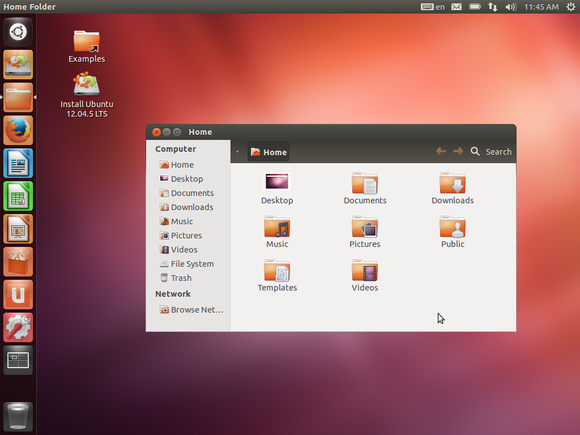Open Documents in the sidebar
The image size is (580, 435).
coord(187,193)
